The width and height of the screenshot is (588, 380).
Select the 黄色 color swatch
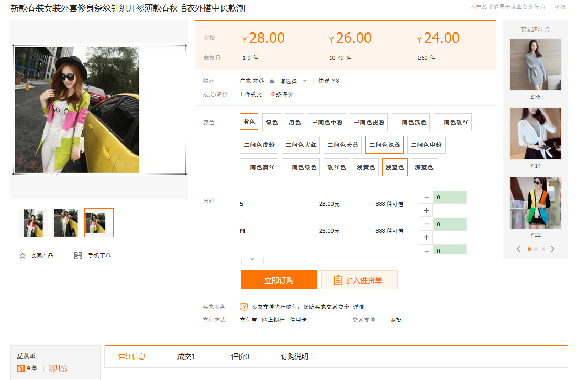point(249,122)
